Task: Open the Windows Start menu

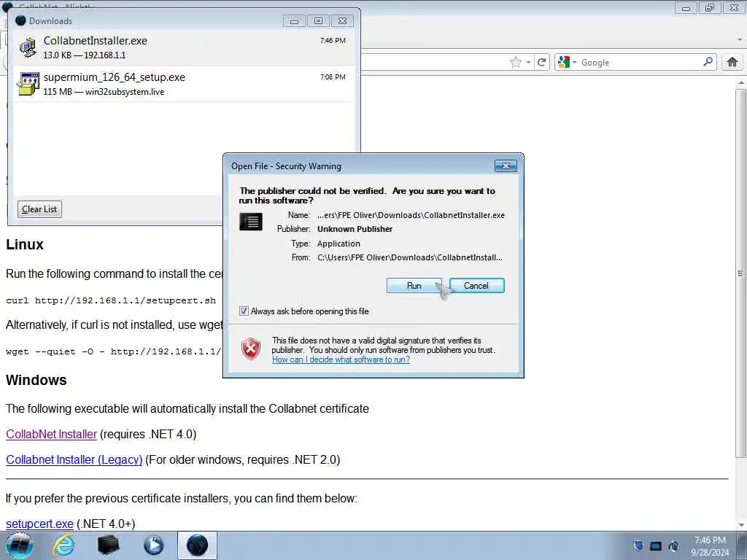Action: pyautogui.click(x=20, y=545)
